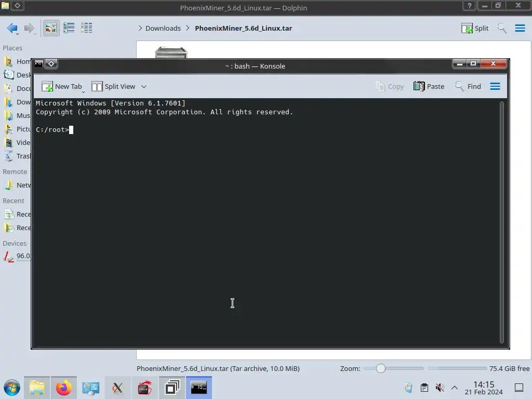This screenshot has height=399, width=532.
Task: Select Downloads in the Dolphin breadcrumb
Action: click(x=163, y=28)
